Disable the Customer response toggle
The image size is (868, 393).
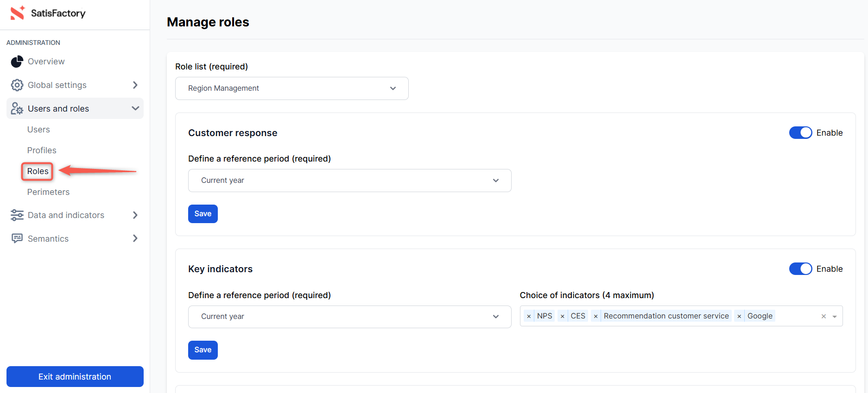pyautogui.click(x=800, y=133)
